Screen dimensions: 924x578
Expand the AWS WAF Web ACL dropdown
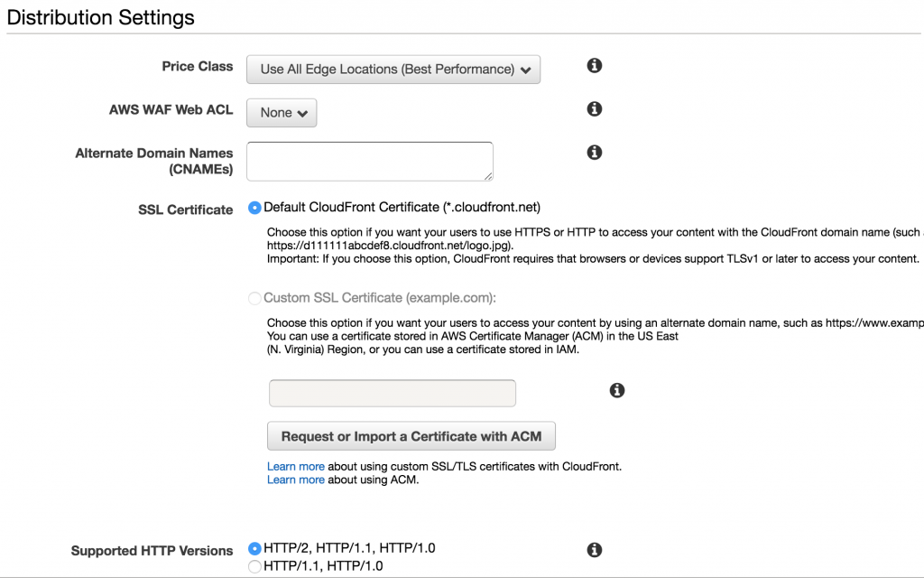click(x=282, y=113)
